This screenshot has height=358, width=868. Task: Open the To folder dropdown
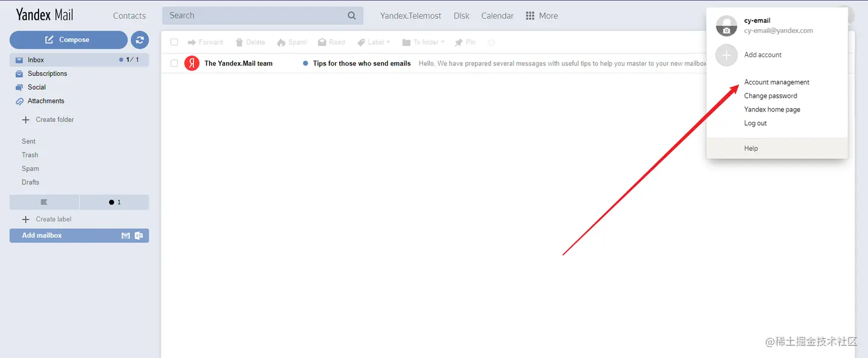pos(424,42)
